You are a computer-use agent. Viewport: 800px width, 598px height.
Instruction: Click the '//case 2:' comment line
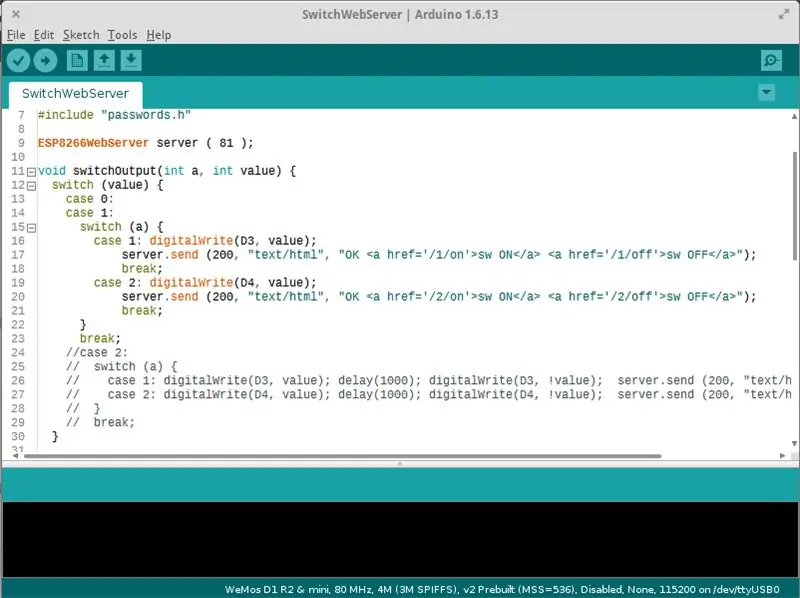97,353
